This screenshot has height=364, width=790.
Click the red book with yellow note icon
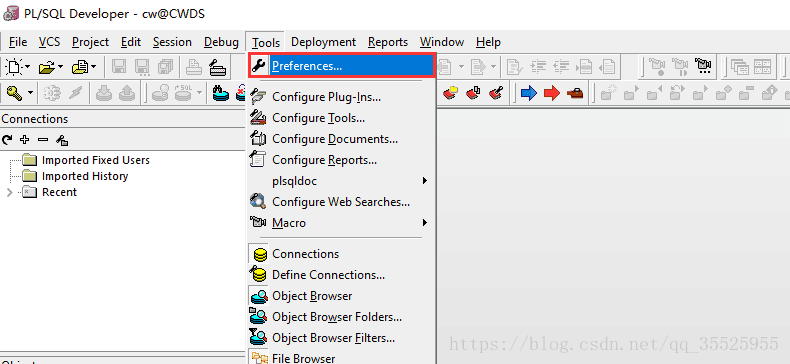click(x=450, y=93)
